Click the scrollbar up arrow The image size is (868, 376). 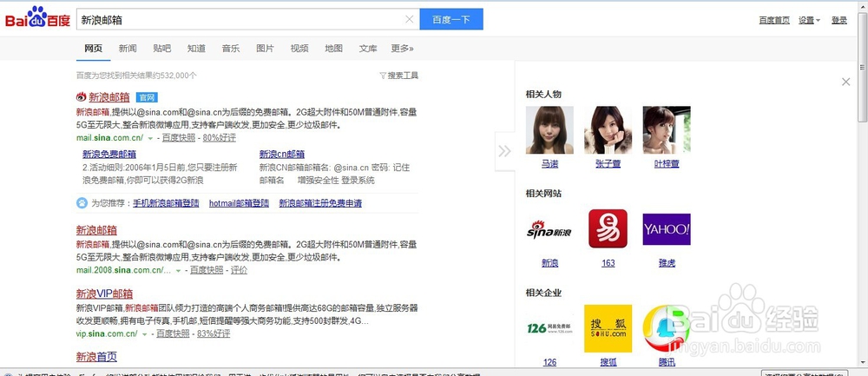coord(863,6)
